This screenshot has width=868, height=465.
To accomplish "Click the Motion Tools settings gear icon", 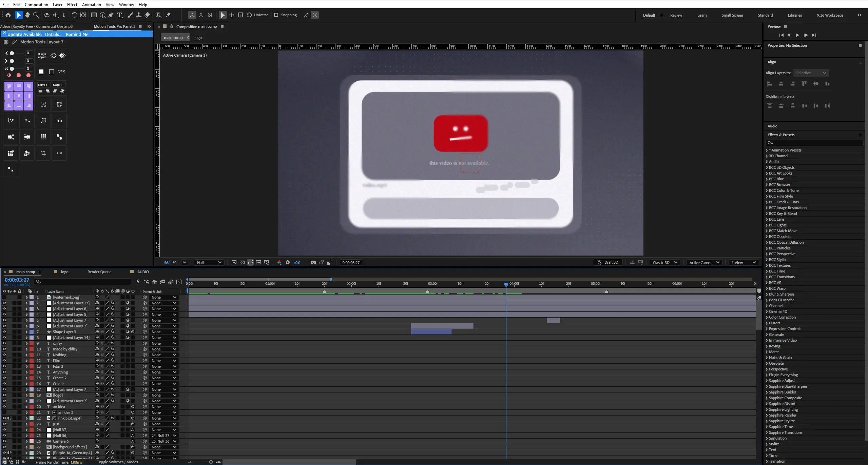I will pyautogui.click(x=6, y=42).
